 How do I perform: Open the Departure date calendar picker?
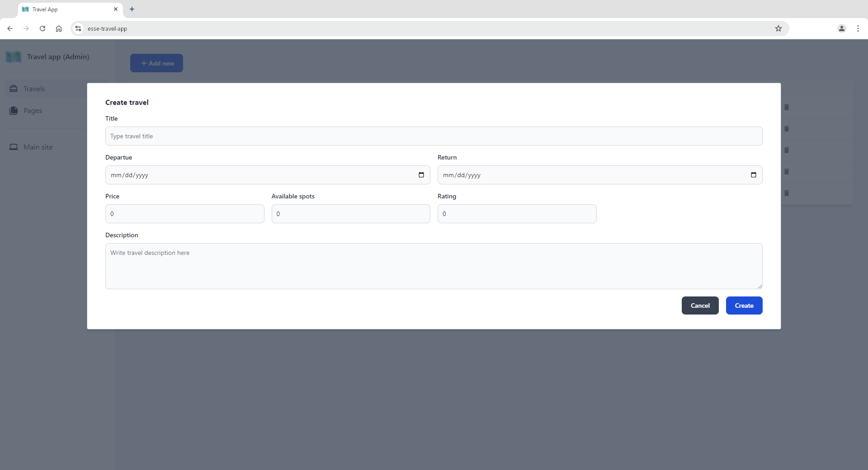pos(421,175)
